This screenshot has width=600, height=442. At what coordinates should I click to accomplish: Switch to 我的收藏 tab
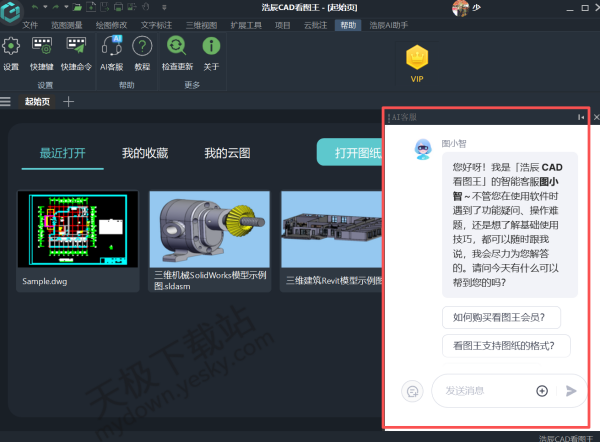(145, 153)
